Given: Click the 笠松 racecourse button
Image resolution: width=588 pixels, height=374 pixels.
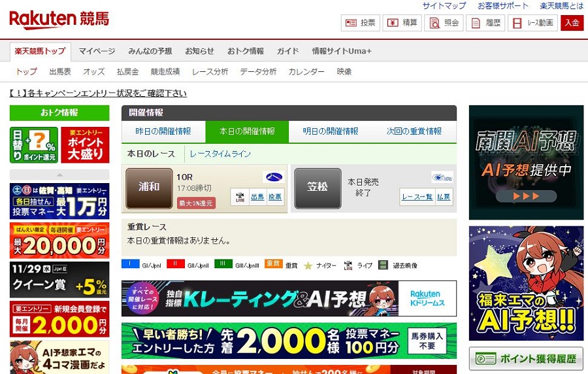Looking at the screenshot, I should [x=318, y=188].
